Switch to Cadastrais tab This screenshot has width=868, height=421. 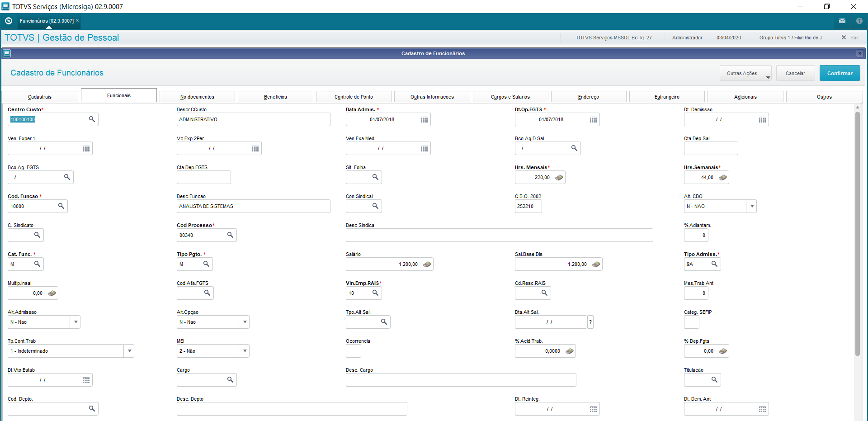40,97
